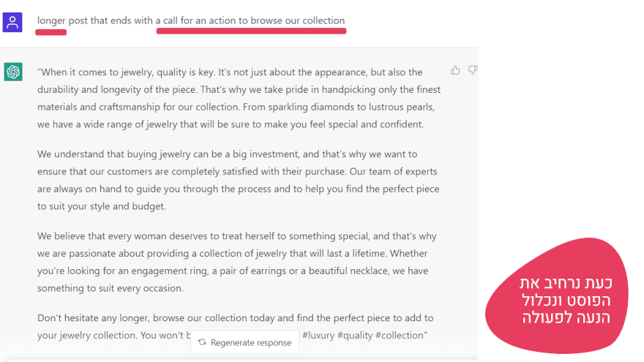Click the words "engagement ring" in the response
Viewport: 644px width, 362px height.
coord(157,271)
